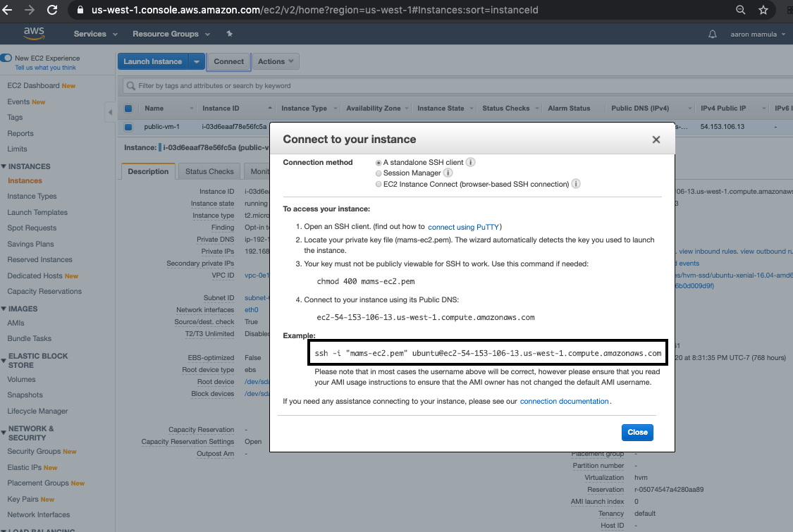Click the padlock site security icon

(80, 10)
